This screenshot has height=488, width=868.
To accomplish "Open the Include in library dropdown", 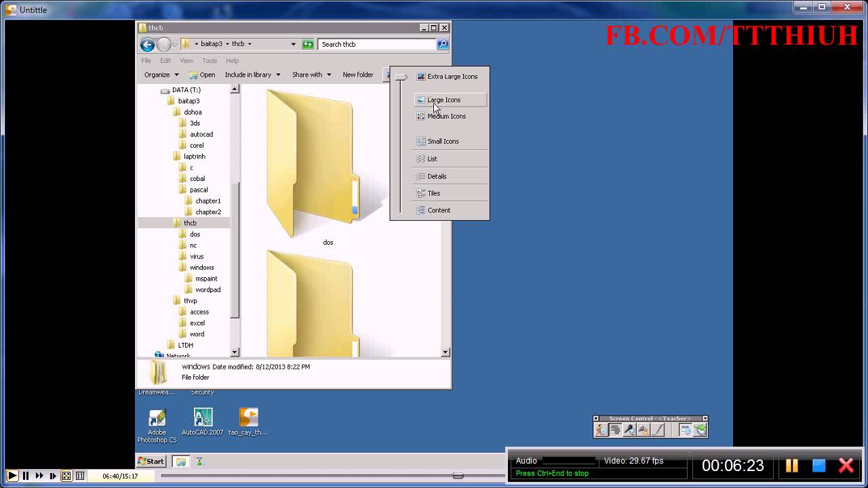I will point(252,75).
